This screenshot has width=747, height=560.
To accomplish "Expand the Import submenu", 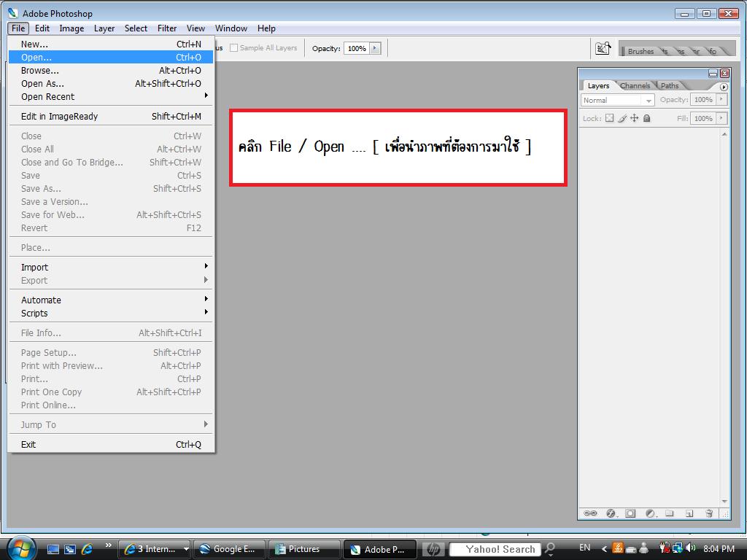I will point(111,267).
